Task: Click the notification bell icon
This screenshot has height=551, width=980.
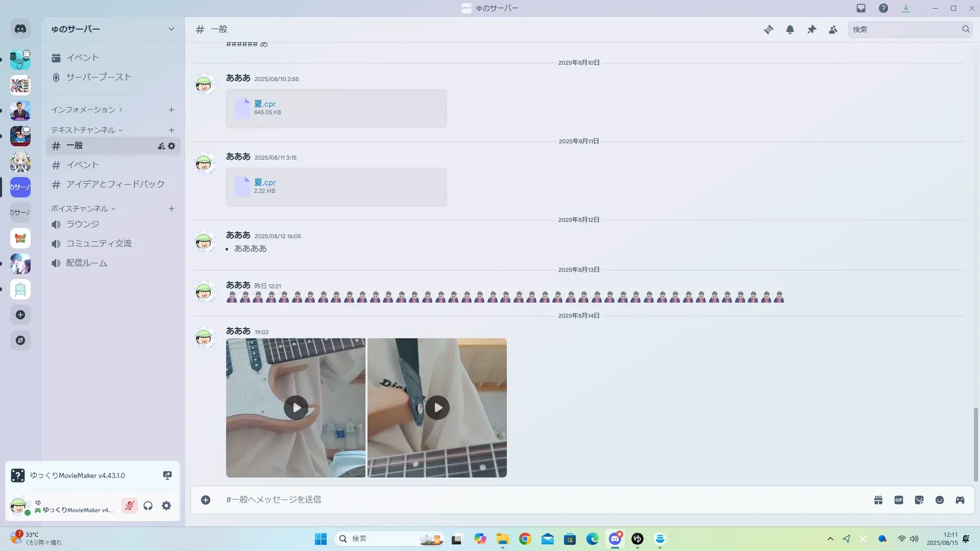Action: pyautogui.click(x=790, y=30)
